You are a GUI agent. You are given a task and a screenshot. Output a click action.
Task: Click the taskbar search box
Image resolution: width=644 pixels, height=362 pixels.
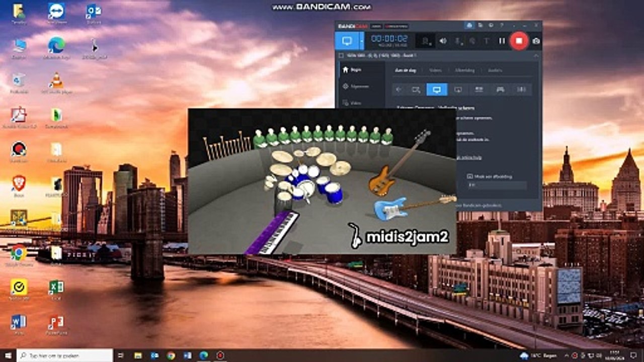coord(64,355)
